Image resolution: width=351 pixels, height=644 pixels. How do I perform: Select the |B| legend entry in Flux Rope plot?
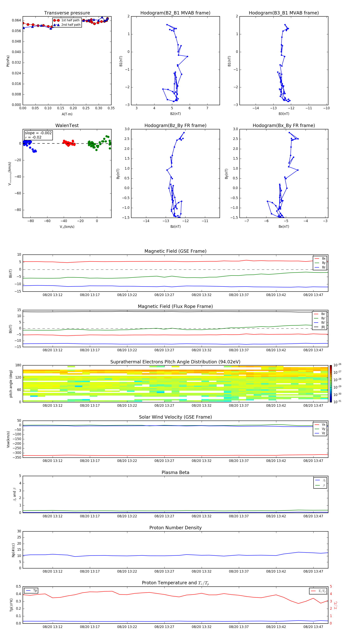tap(320, 327)
